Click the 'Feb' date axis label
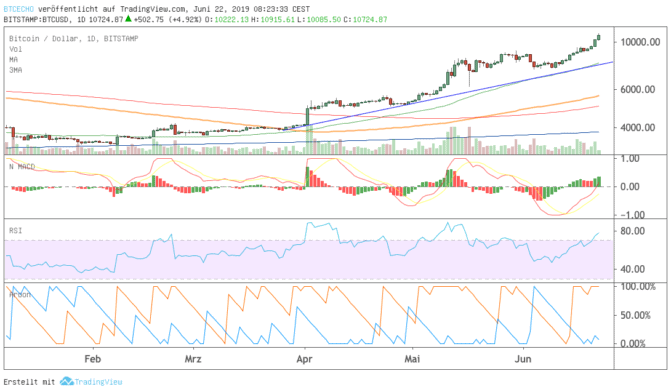 tap(92, 359)
